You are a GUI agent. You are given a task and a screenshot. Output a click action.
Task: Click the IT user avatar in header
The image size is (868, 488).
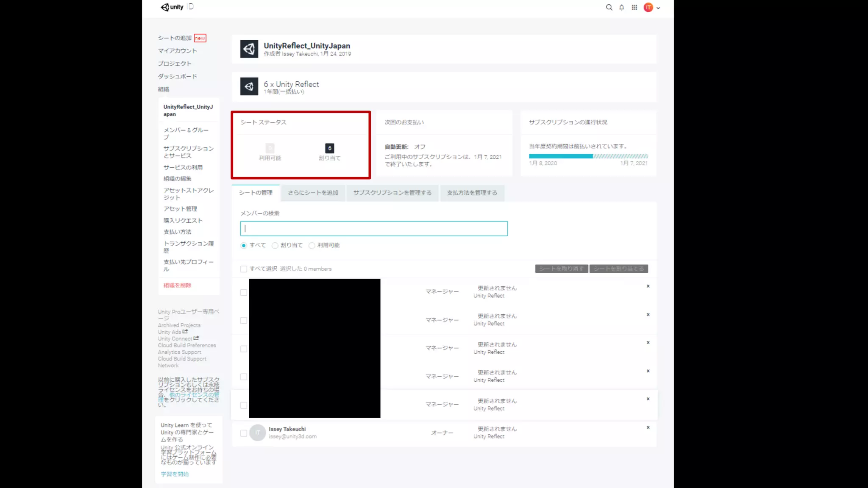[648, 7]
